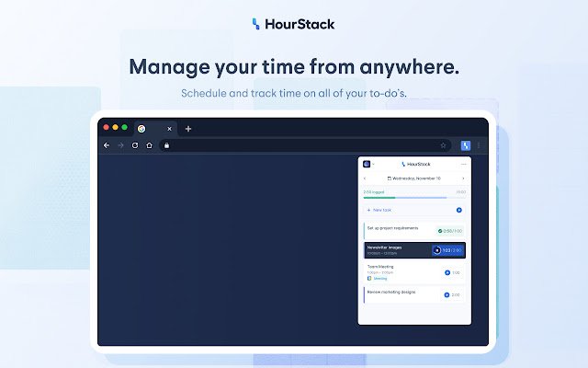Reload the page with the refresh icon
The width and height of the screenshot is (588, 368).
135,145
